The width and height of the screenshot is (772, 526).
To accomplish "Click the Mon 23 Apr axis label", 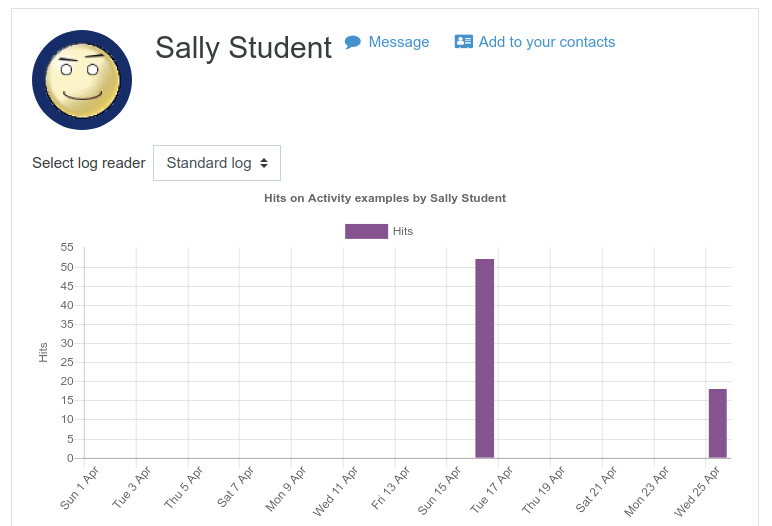I will coord(646,491).
